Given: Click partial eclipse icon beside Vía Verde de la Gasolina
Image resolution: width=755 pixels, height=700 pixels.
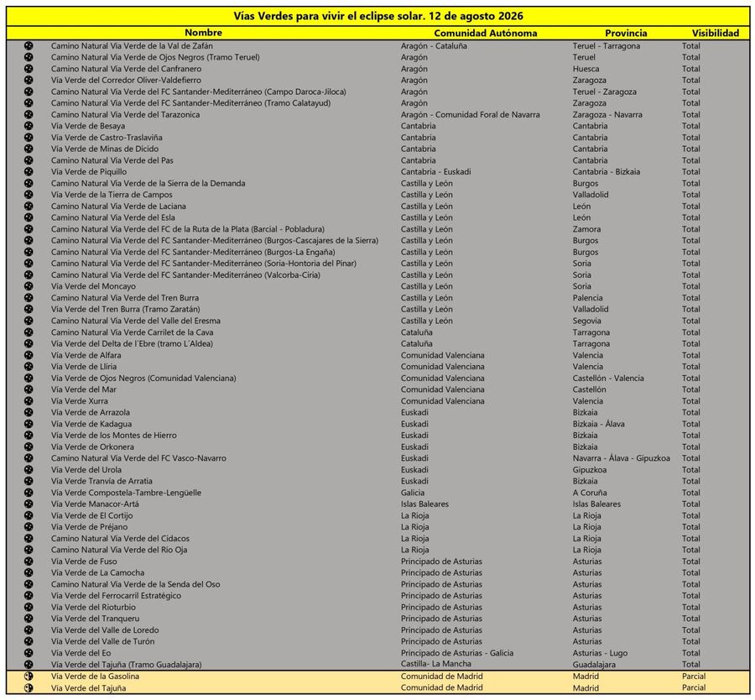Looking at the screenshot, I should [x=29, y=676].
